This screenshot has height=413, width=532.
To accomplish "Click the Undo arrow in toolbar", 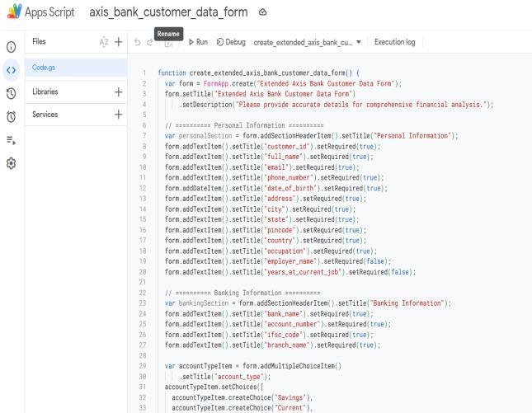I will click(137, 42).
